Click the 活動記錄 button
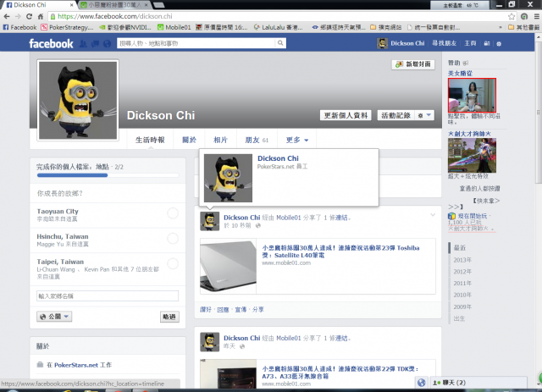Viewport: 542px width, 392px height. (x=395, y=115)
